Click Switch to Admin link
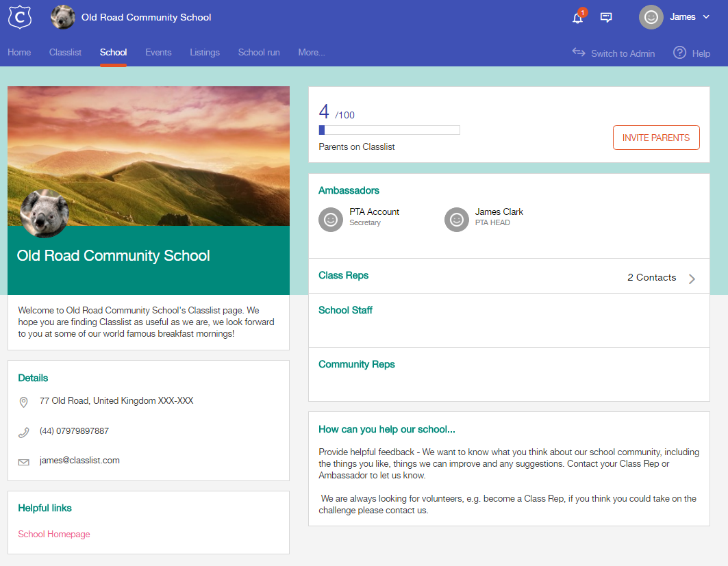 623,54
